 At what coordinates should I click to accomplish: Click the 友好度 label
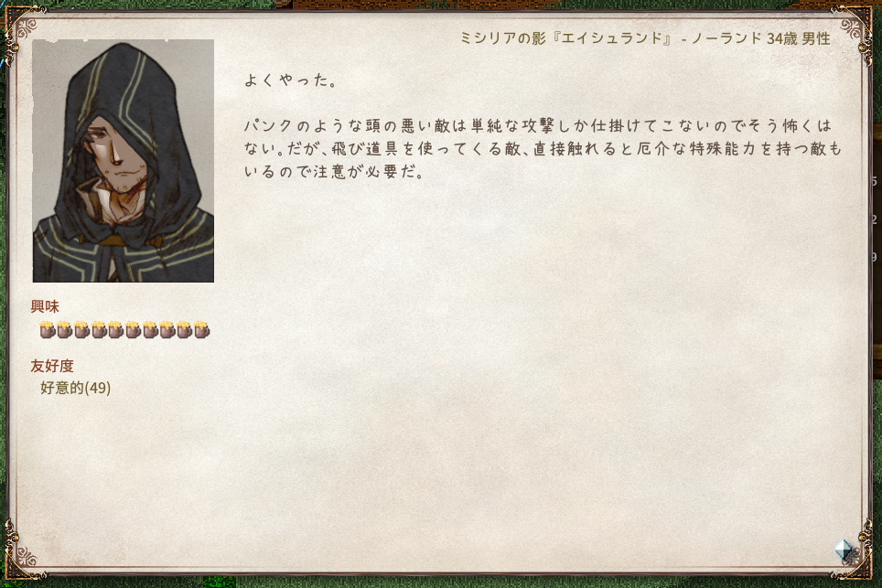[52, 366]
